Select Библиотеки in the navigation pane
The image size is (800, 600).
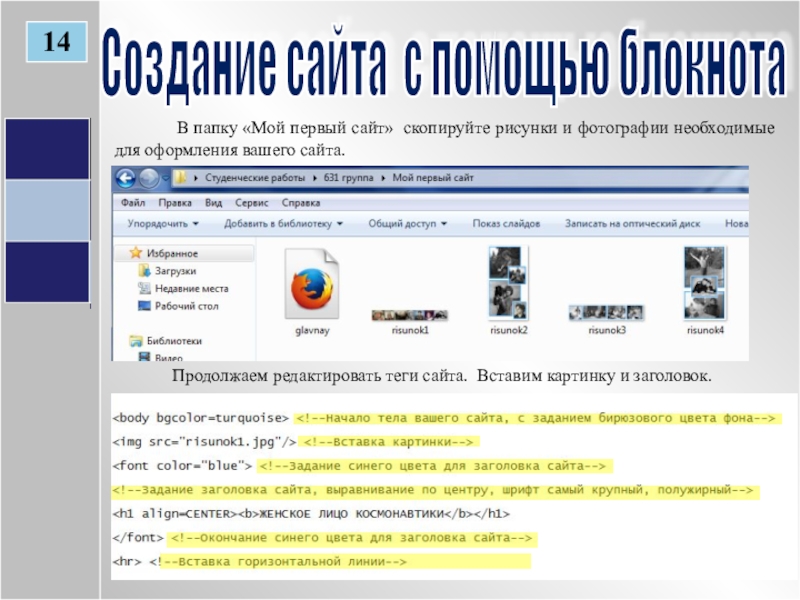(x=174, y=341)
